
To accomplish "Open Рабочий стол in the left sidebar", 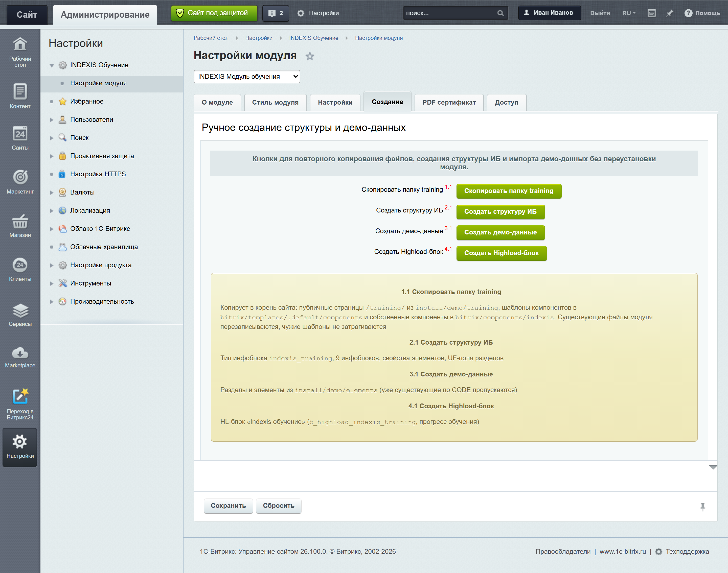I will point(20,52).
